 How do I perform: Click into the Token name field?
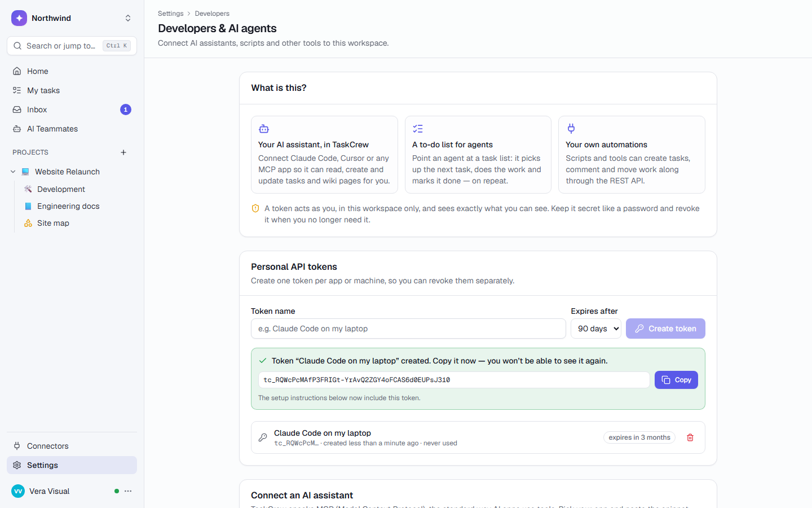click(x=408, y=329)
